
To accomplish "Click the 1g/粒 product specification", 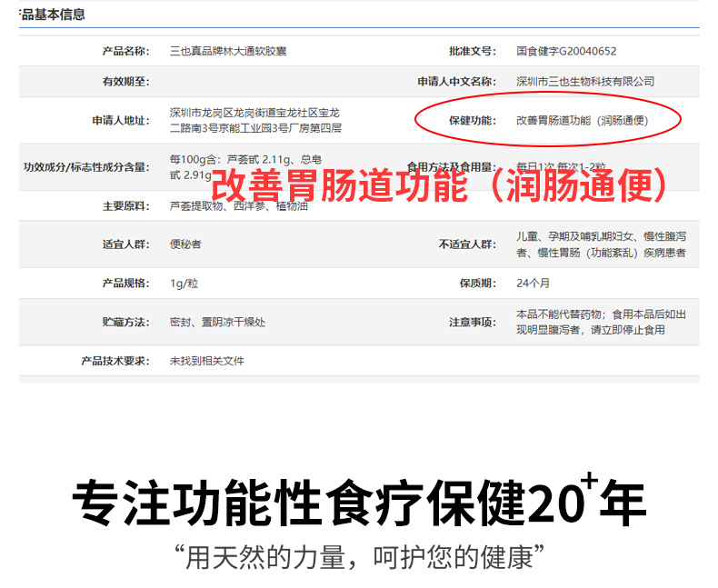I will (184, 284).
